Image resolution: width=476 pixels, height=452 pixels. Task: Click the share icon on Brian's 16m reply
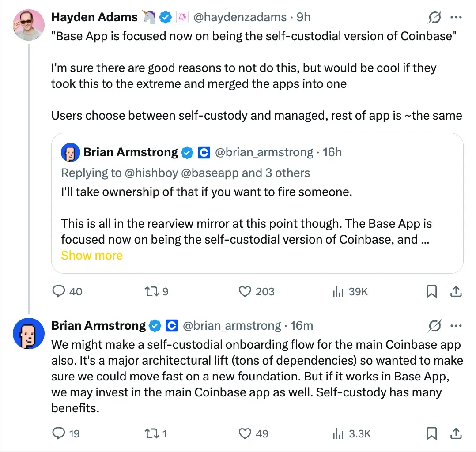click(x=456, y=433)
